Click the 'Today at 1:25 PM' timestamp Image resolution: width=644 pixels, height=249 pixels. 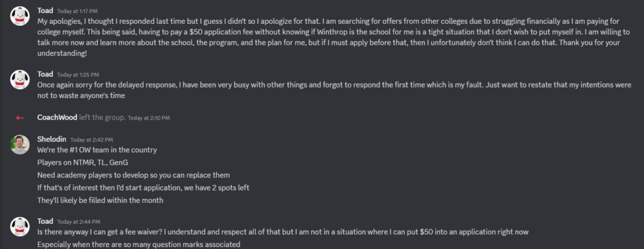(78, 75)
